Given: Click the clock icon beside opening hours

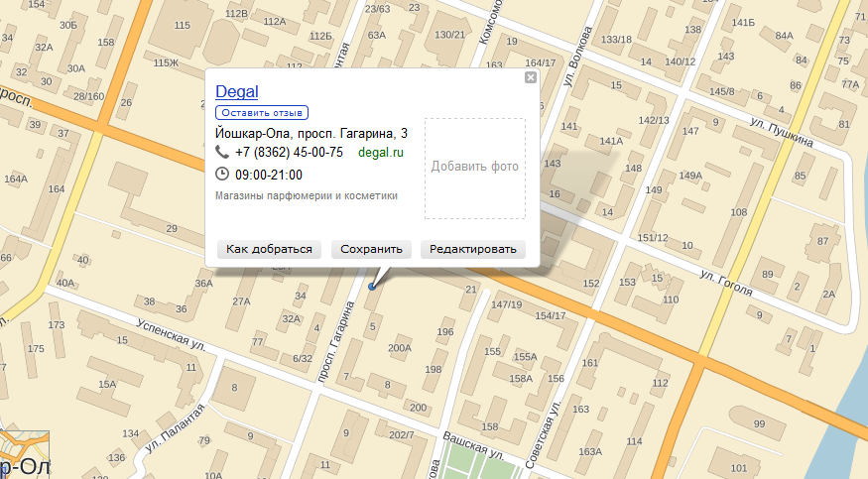Looking at the screenshot, I should 222,174.
